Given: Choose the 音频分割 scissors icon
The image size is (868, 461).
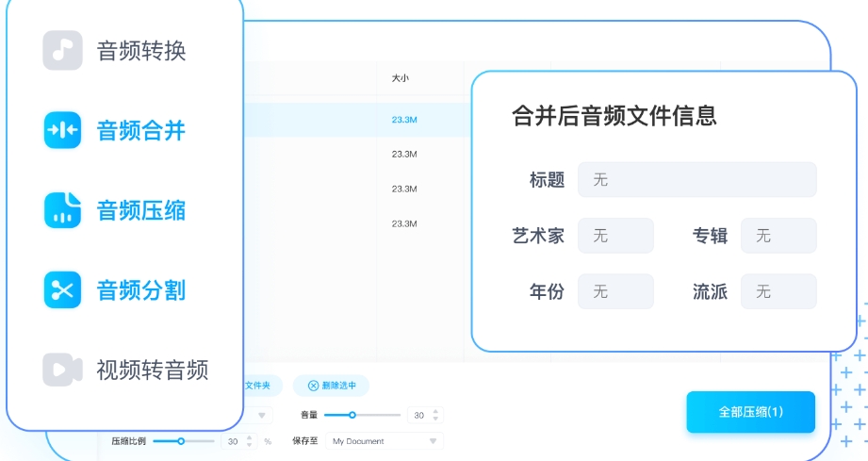Looking at the screenshot, I should point(62,289).
